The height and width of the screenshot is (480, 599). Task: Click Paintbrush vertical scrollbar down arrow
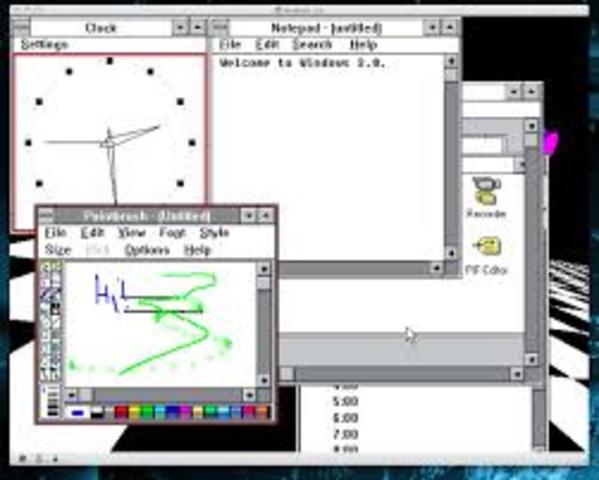(264, 380)
